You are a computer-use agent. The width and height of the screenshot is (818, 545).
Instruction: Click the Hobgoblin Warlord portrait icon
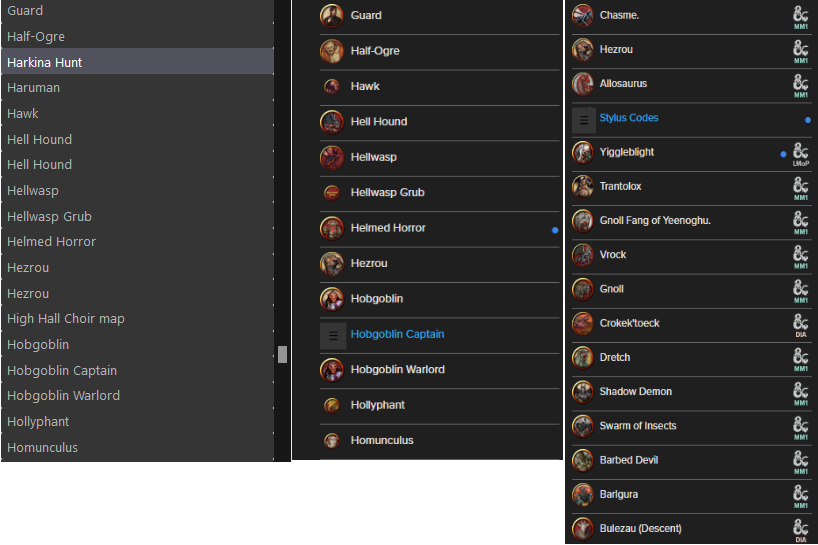pos(331,370)
